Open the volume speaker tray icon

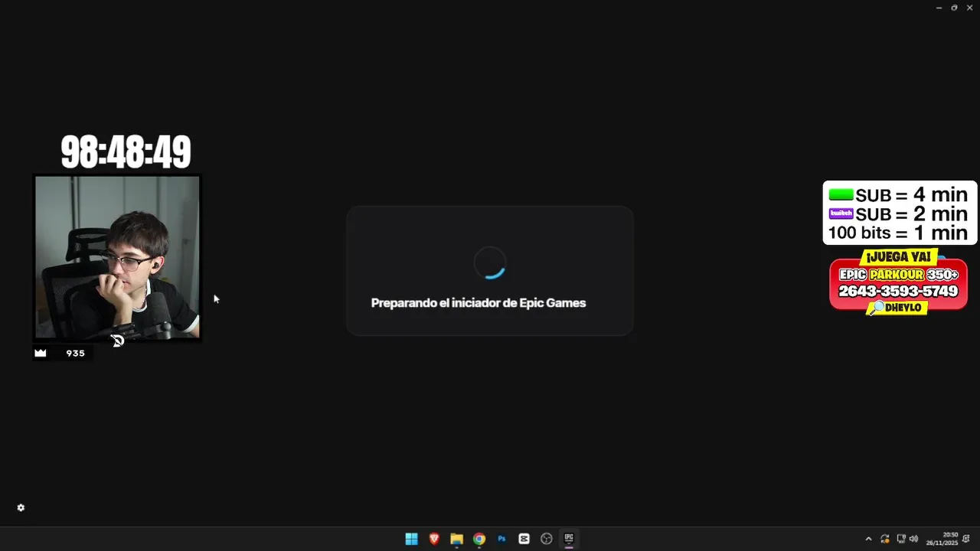pos(913,539)
